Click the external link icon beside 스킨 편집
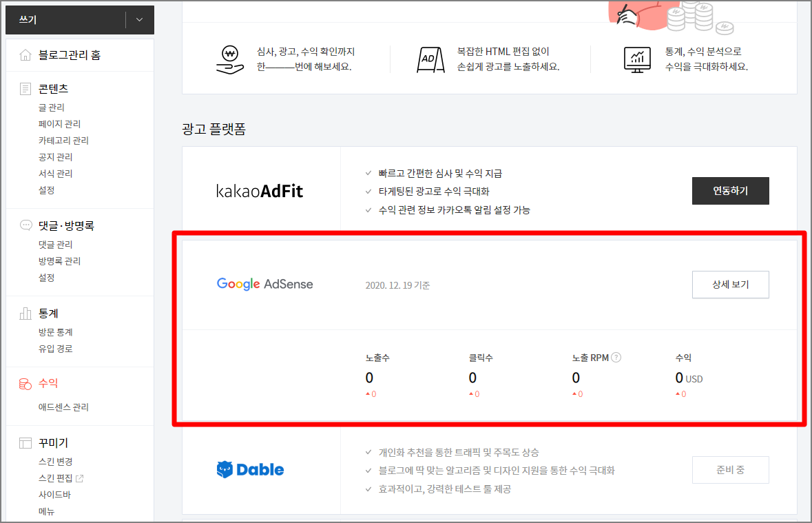This screenshot has width=812, height=523. [x=80, y=478]
